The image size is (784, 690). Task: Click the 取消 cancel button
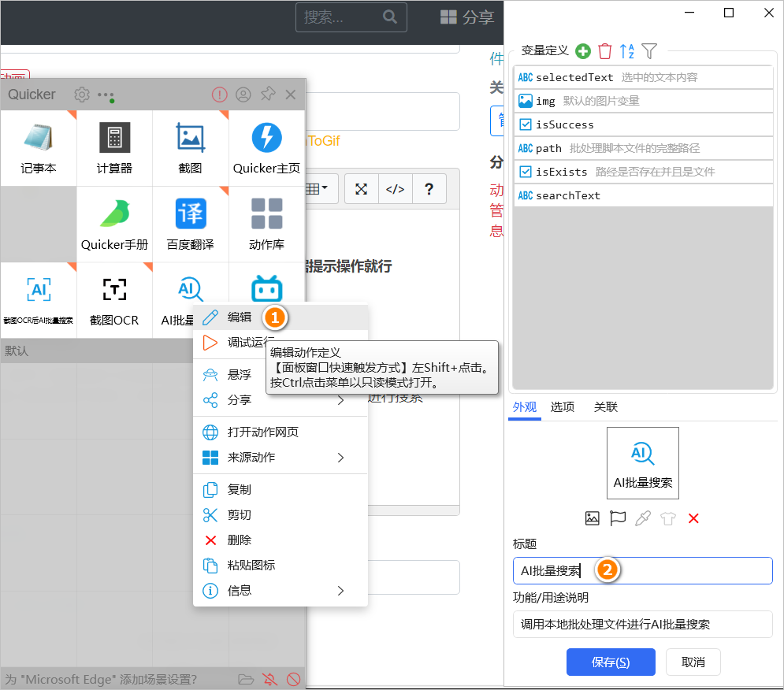(693, 662)
